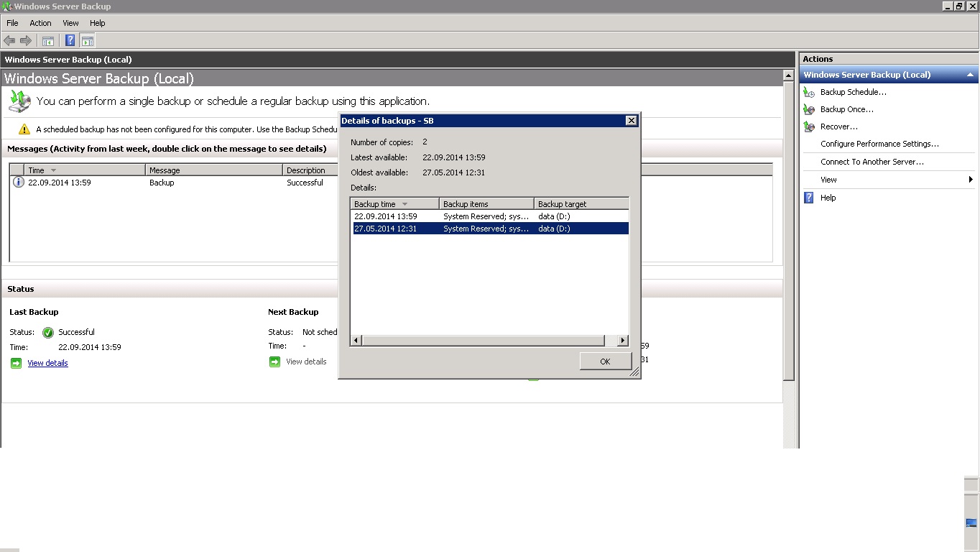Click the Message column header
The width and height of the screenshot is (980, 552).
point(214,170)
